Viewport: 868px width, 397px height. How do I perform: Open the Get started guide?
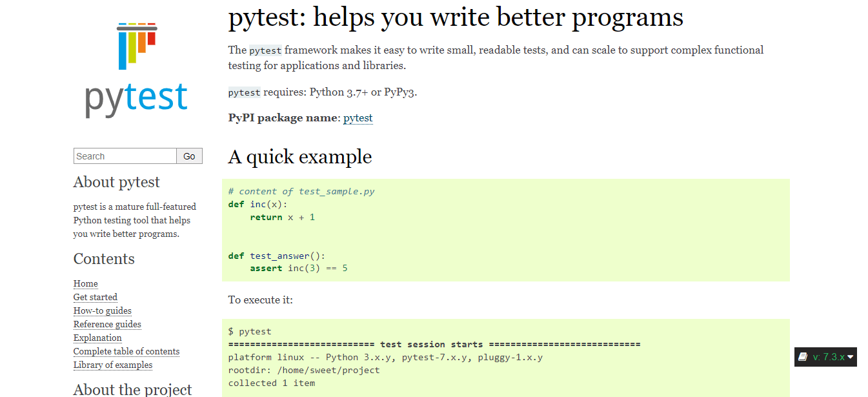95,297
